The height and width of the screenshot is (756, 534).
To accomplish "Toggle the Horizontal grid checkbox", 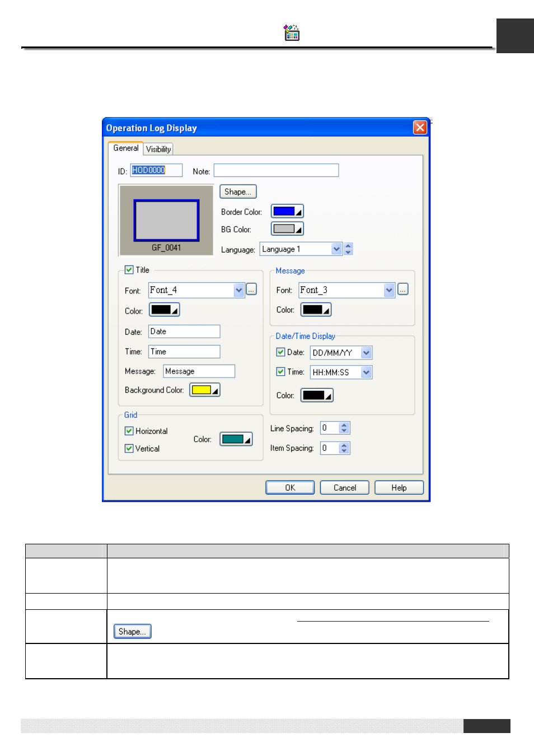I will pos(129,431).
